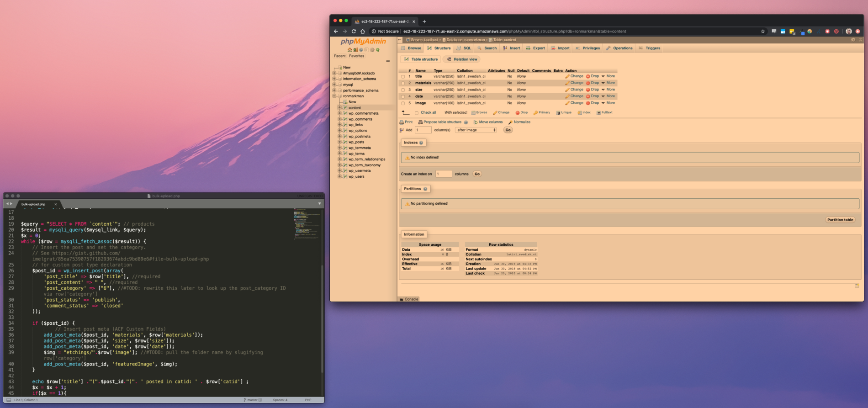This screenshot has width=868, height=408.
Task: Open the Chrome profile avatar
Action: pos(849,32)
